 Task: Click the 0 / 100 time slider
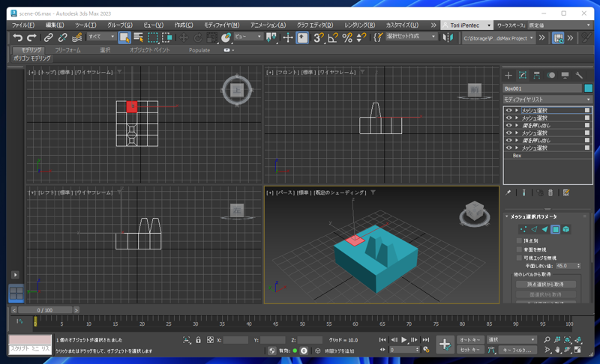pyautogui.click(x=45, y=310)
